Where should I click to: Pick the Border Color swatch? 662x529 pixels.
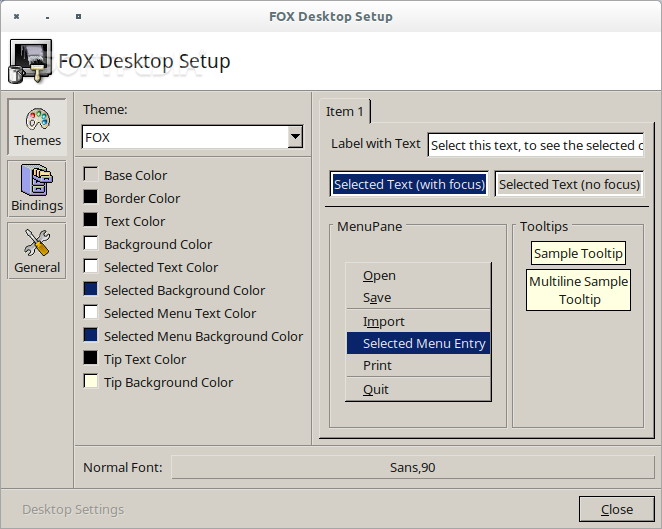point(90,197)
